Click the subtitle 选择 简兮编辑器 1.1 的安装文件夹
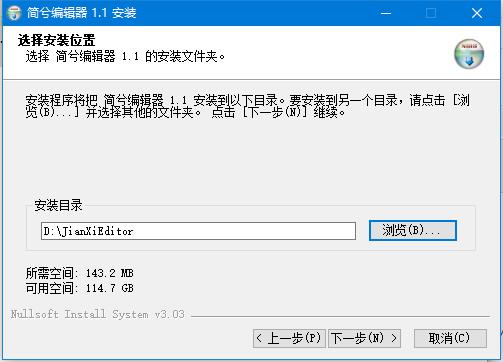503x362 pixels. coord(125,56)
